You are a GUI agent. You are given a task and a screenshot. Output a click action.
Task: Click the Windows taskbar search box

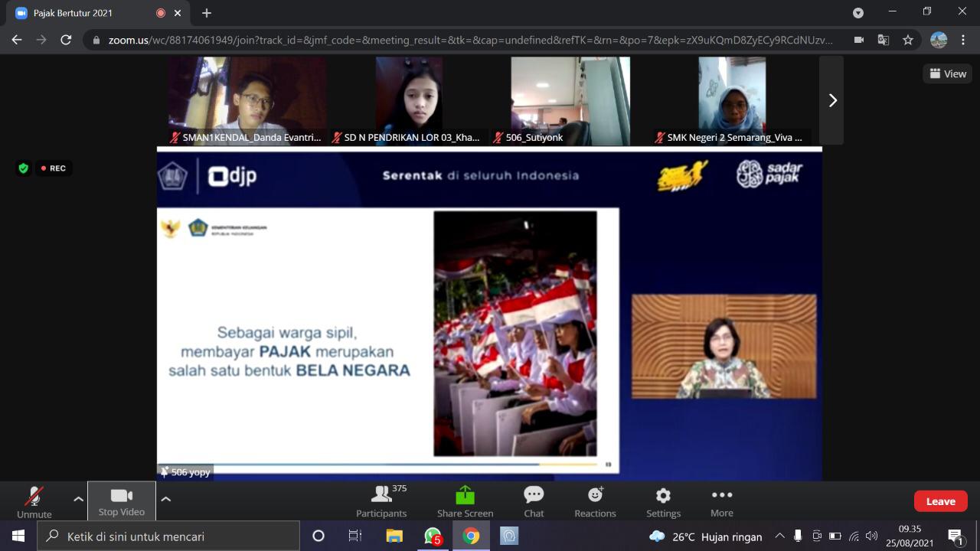pyautogui.click(x=168, y=536)
